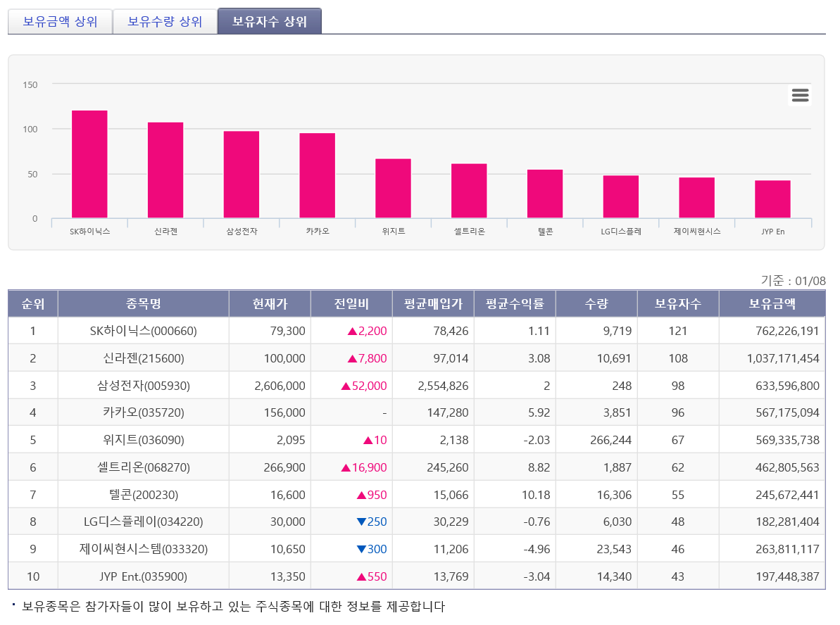Click the 위지트 chart bar
This screenshot has width=840, height=625.
coord(393,189)
